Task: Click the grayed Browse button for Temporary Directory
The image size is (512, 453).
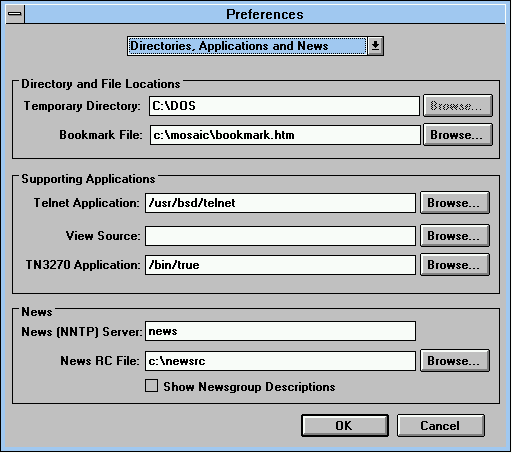Action: [458, 106]
